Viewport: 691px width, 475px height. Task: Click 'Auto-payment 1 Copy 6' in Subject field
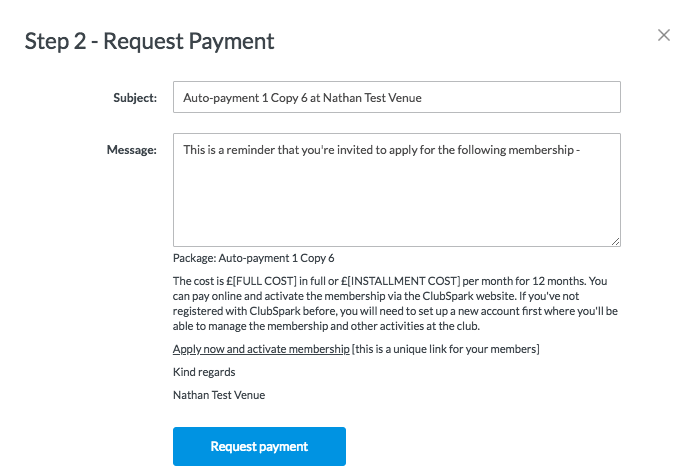pyautogui.click(x=246, y=97)
